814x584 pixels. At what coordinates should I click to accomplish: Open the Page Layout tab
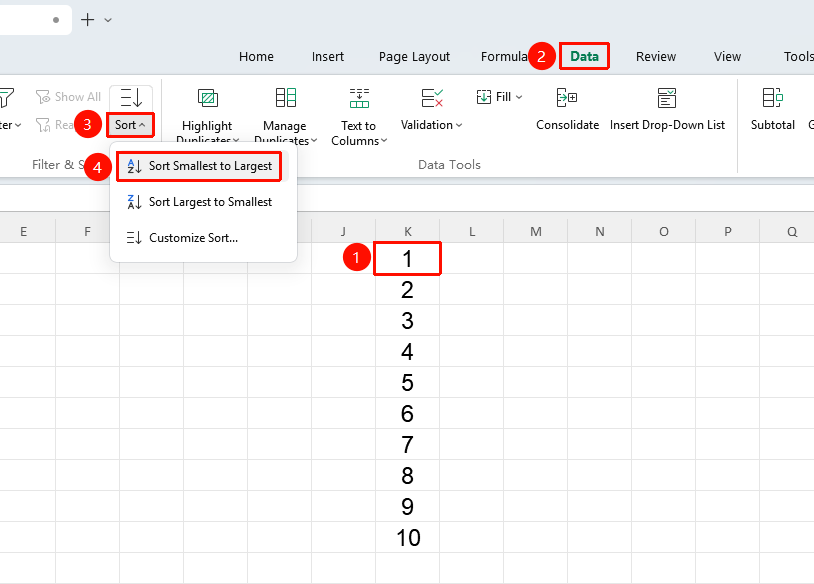coord(414,57)
